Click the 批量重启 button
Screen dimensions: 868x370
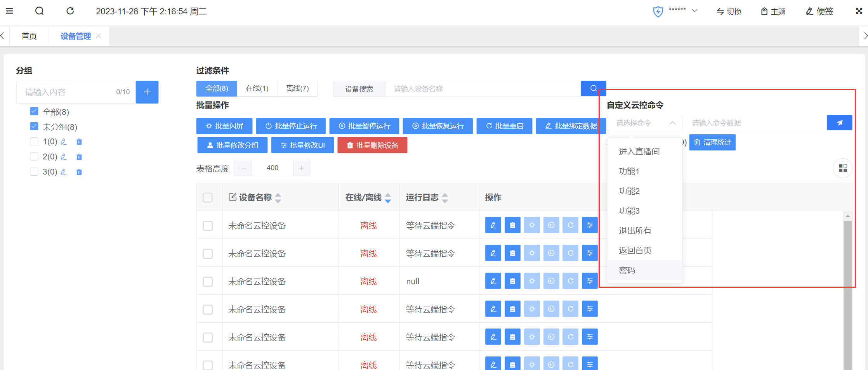[x=504, y=126]
